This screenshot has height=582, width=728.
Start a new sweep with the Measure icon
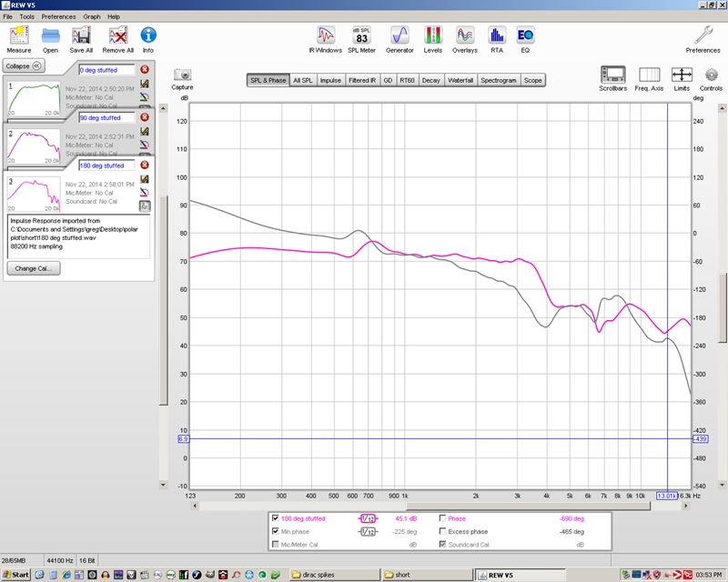19,40
